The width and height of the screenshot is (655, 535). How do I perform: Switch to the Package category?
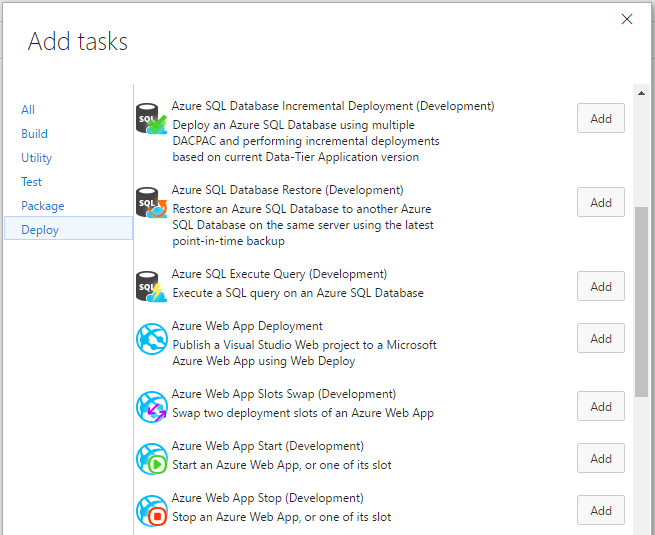pyautogui.click(x=43, y=206)
